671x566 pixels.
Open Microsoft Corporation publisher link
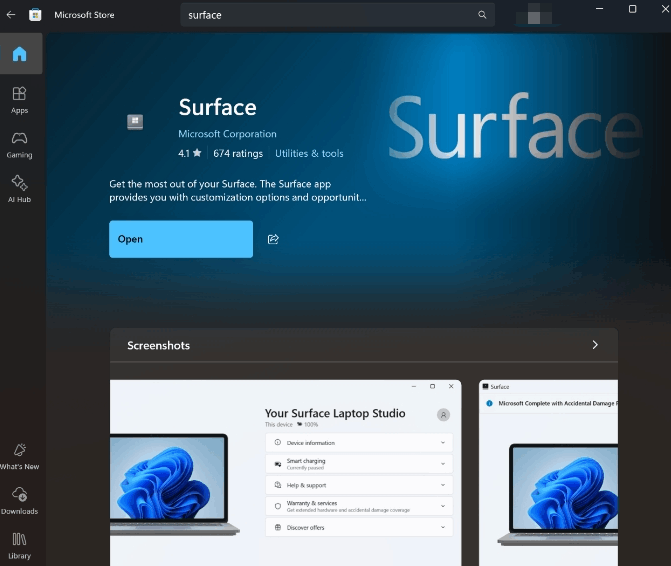(x=227, y=134)
